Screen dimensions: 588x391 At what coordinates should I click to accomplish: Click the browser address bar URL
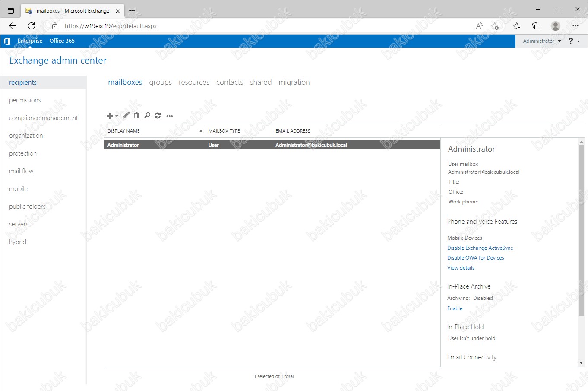click(x=111, y=26)
